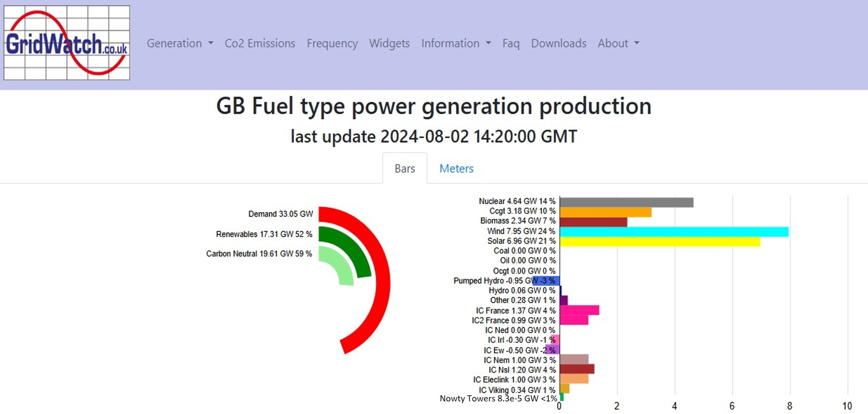Click the 'Wind 7.95 GW 24 %' label

[521, 231]
